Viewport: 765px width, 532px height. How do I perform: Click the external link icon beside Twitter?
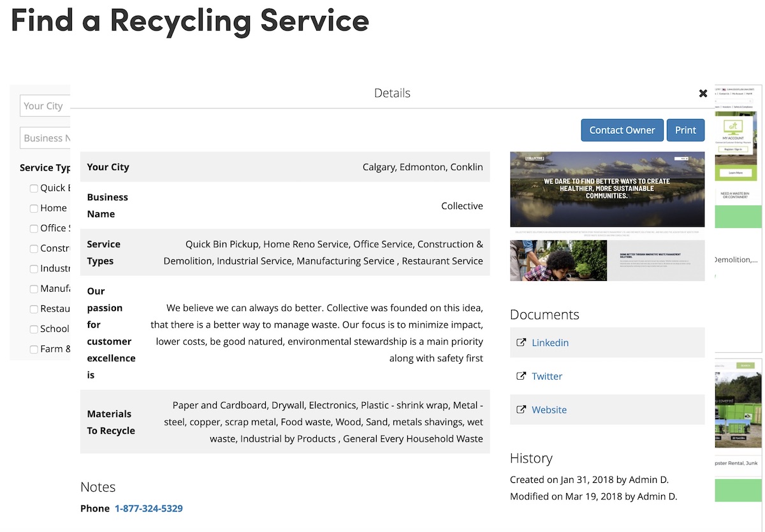521,377
